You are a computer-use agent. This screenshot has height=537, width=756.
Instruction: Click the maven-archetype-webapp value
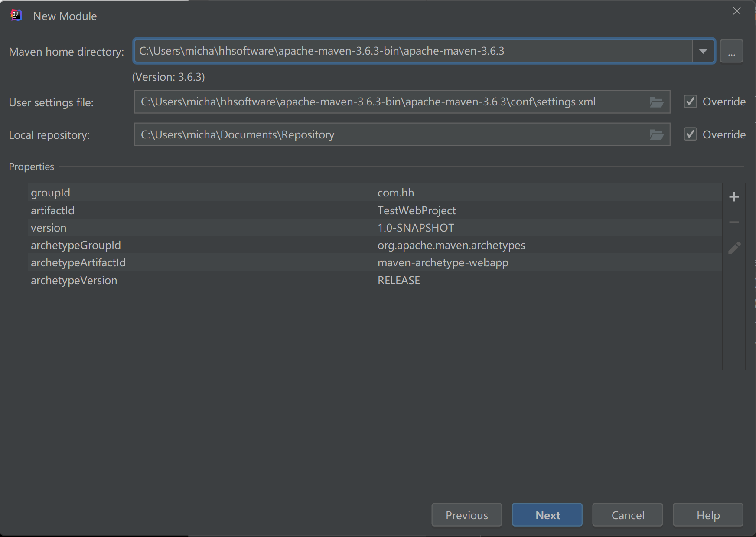(x=443, y=262)
